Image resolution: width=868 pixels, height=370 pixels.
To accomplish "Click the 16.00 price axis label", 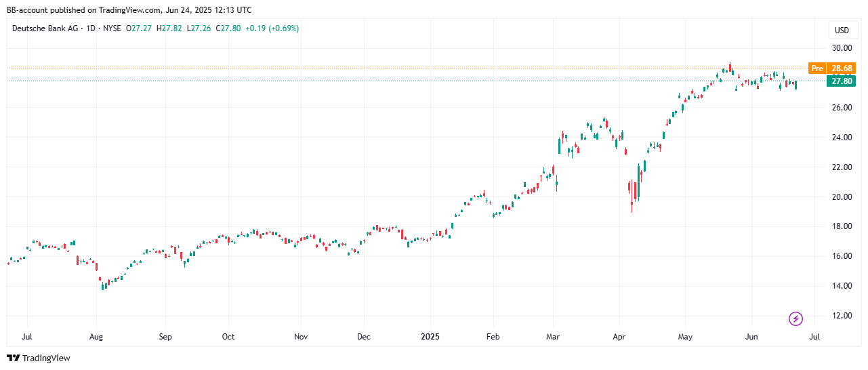I will point(842,256).
